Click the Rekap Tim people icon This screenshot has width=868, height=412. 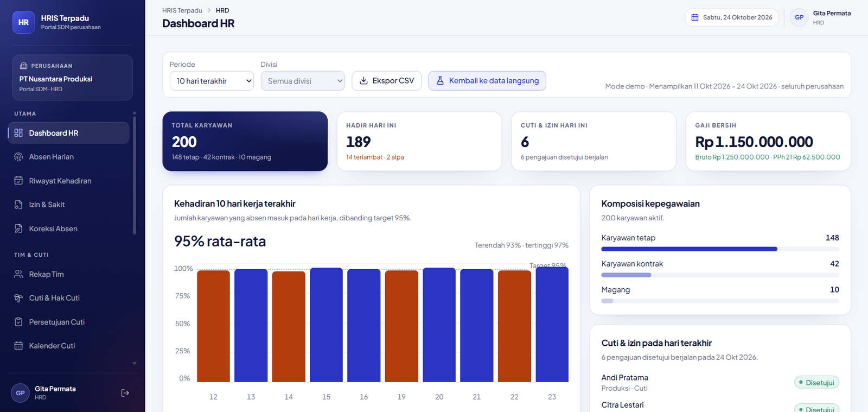click(18, 274)
